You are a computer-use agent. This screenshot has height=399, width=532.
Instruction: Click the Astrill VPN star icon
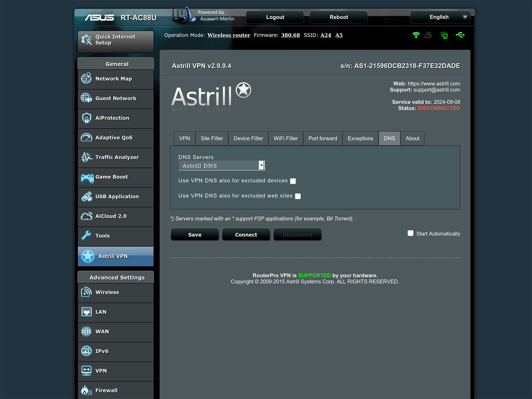coord(88,256)
